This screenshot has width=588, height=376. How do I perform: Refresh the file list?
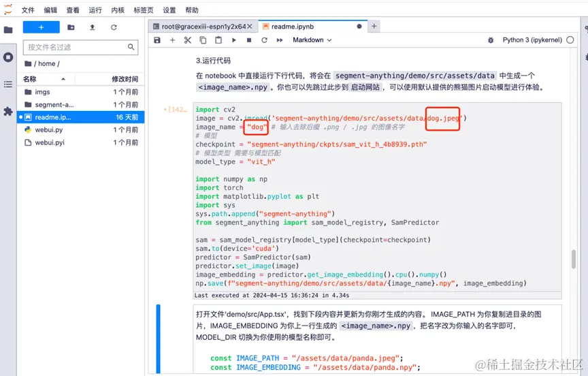tap(114, 27)
